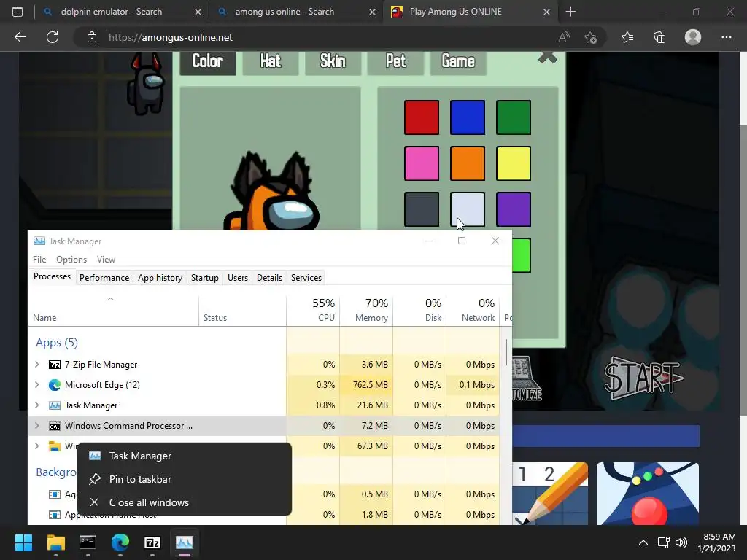Click the START button in game
The height and width of the screenshot is (560, 747).
(643, 378)
